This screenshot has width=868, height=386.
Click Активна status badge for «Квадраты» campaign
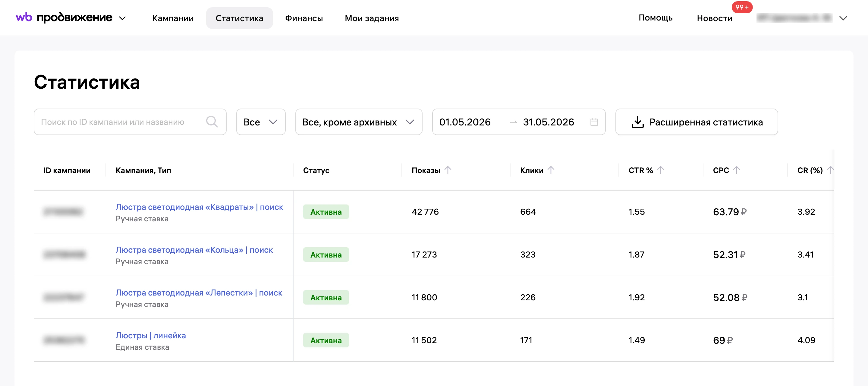[x=326, y=212]
